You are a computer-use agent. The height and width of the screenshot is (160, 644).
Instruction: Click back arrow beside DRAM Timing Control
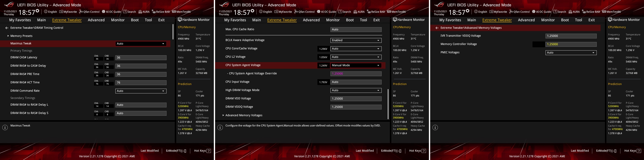tap(7, 28)
